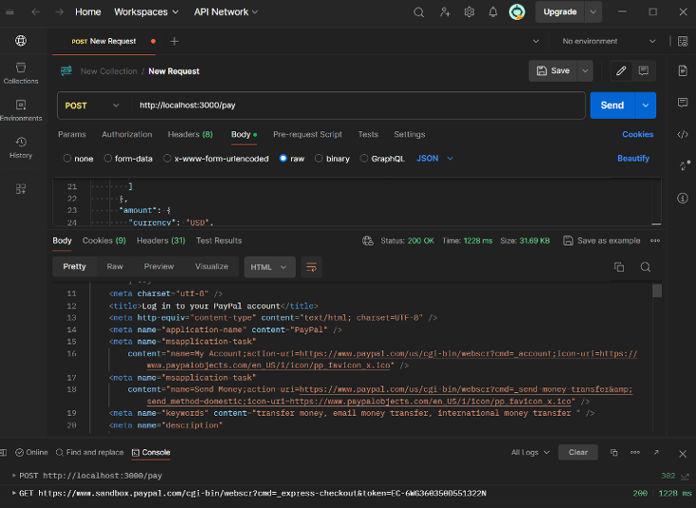Click the response body vertical scrollbar

pyautogui.click(x=657, y=291)
